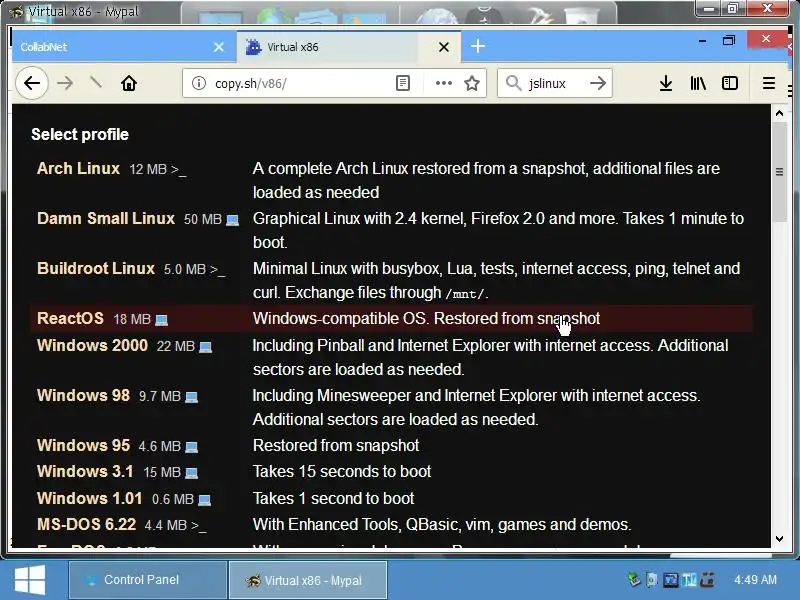Click the page scrollbar up arrow
800x600 pixels.
coord(779,113)
